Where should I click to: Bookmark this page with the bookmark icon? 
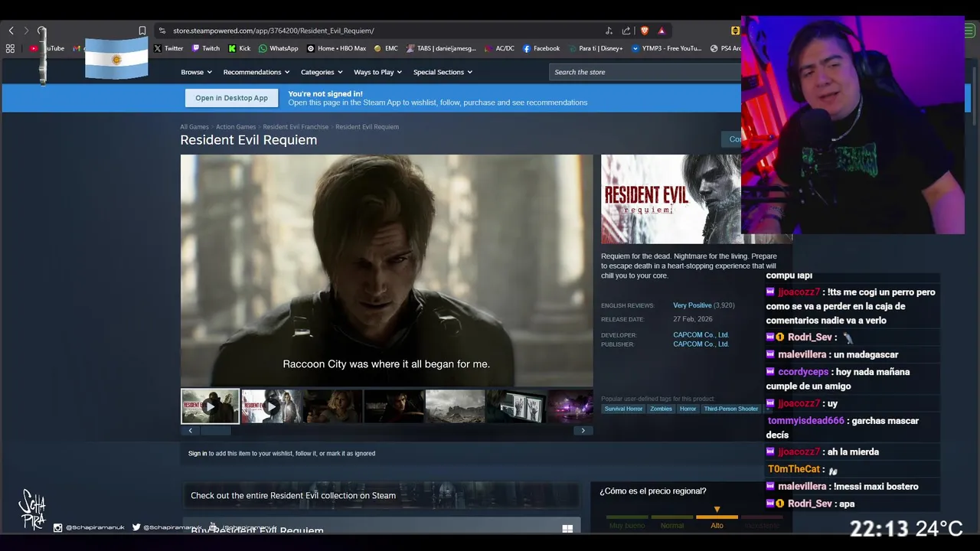(142, 31)
